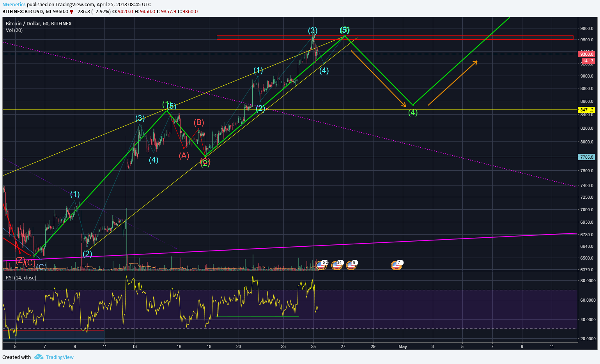This screenshot has height=364, width=600.
Task: Click the '20' date on time axis
Action: pyautogui.click(x=239, y=346)
